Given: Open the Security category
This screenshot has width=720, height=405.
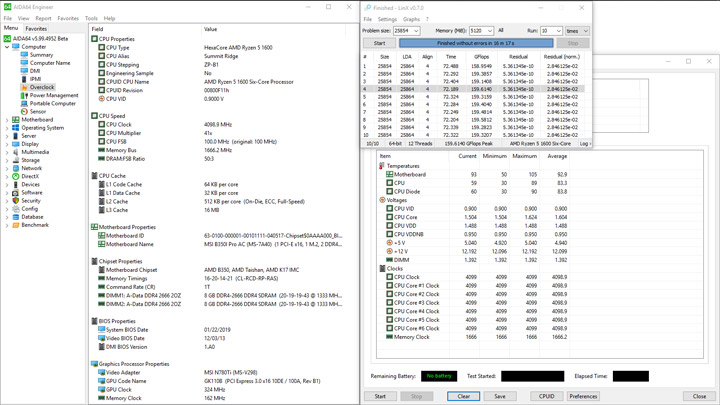Looking at the screenshot, I should (x=31, y=201).
